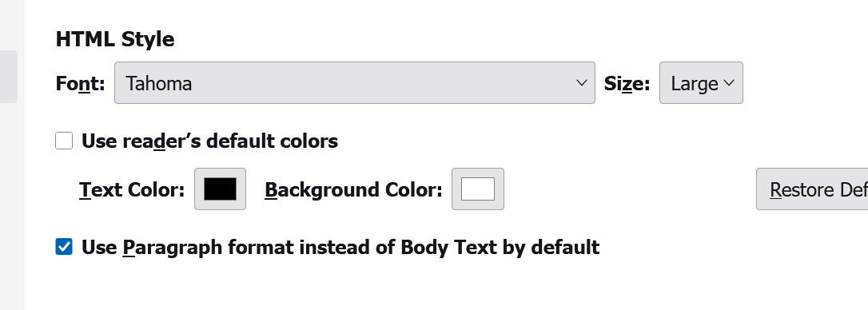Click the Tahoma text in the Font field
Image resolution: width=868 pixels, height=310 pixels.
coord(159,84)
